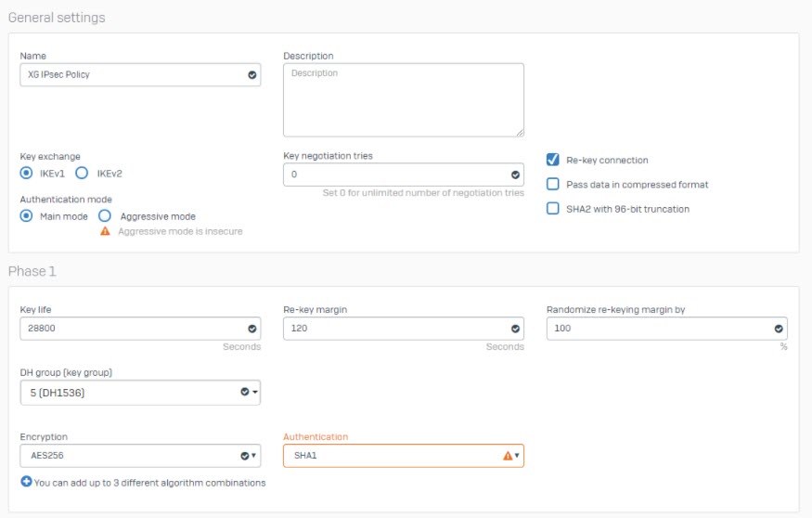The width and height of the screenshot is (812, 518).
Task: Select the IKEv2 key exchange option
Action: click(82, 173)
